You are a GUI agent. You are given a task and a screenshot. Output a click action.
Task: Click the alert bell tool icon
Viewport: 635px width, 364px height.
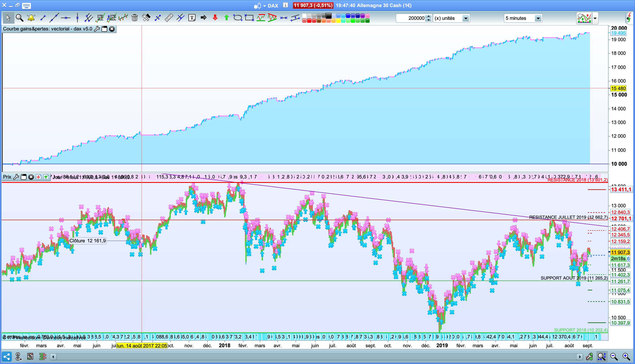[31, 18]
